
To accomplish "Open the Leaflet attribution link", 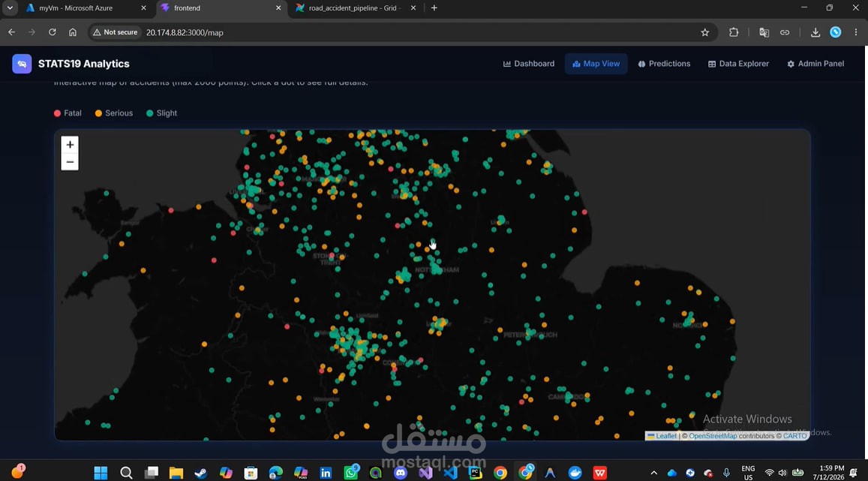I will click(666, 436).
